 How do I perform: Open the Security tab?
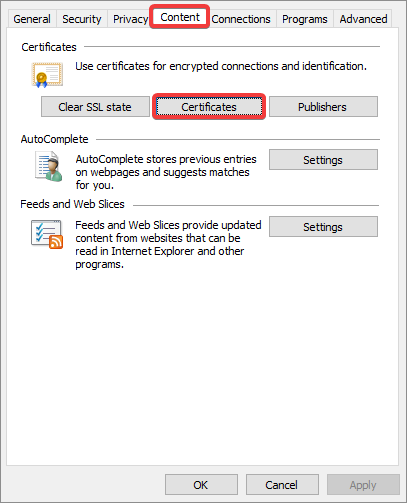click(x=82, y=19)
